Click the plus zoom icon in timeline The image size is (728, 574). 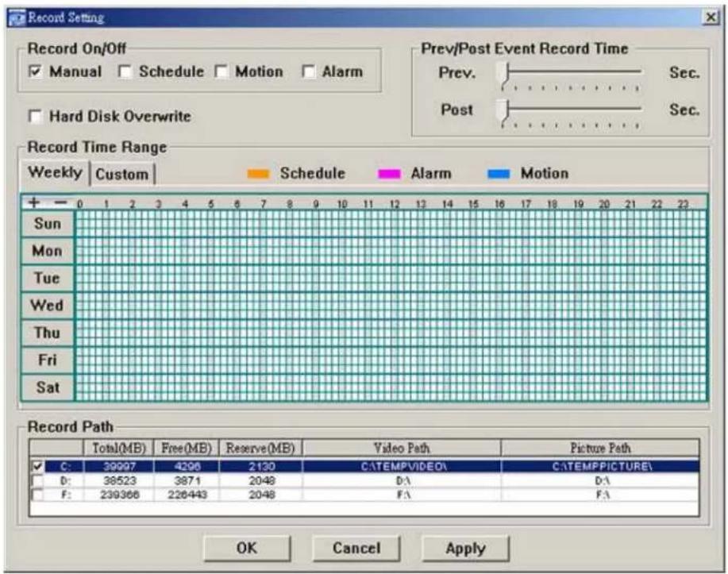click(x=34, y=202)
